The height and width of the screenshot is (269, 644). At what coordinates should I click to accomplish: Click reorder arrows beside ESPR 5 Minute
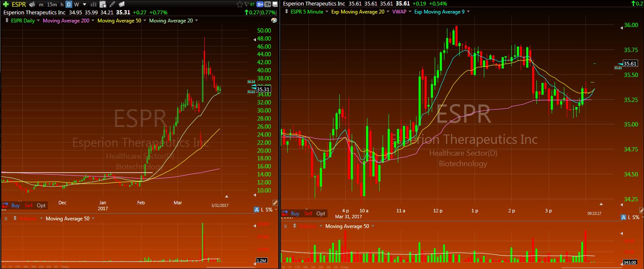click(286, 12)
